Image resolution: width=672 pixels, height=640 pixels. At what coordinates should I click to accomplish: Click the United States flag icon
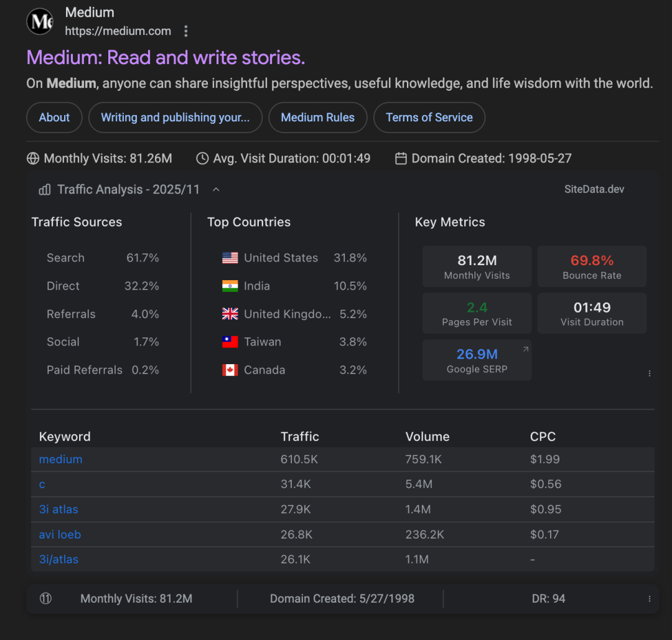pos(230,258)
